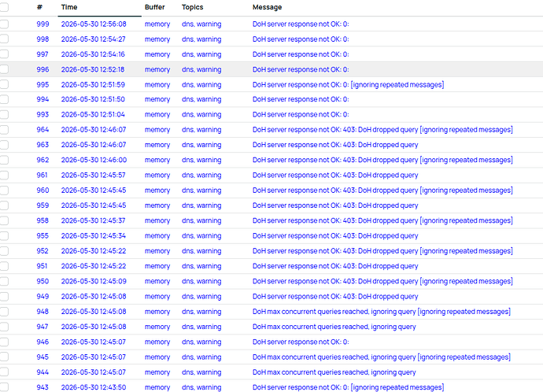The width and height of the screenshot is (543, 392).
Task: Click the memory buffer cell in row 999
Action: click(x=157, y=24)
